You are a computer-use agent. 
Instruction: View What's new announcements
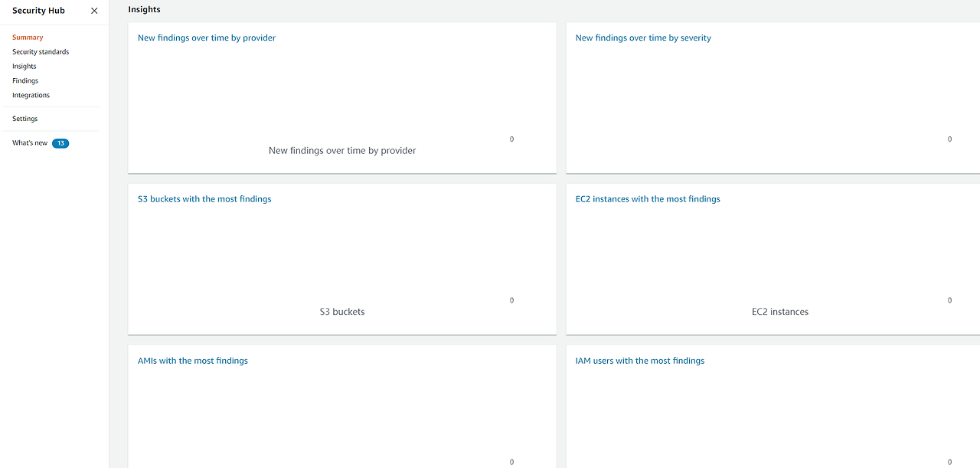coord(30,143)
